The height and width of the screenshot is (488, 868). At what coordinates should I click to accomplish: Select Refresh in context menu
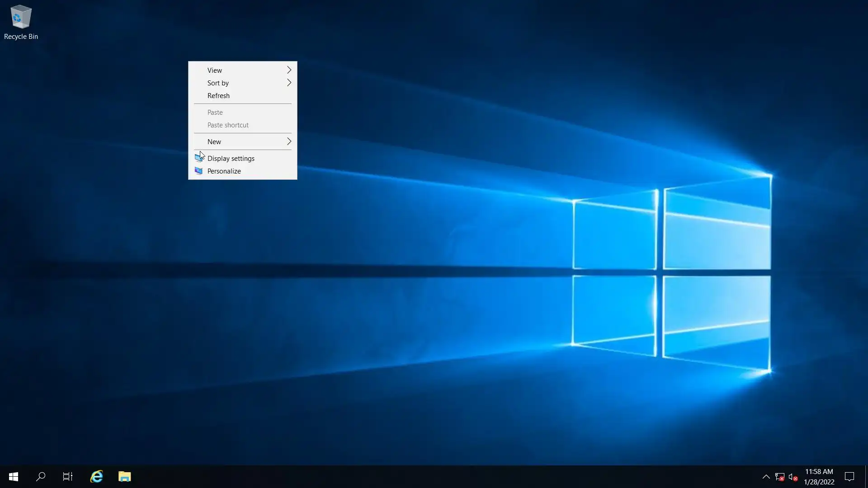218,96
